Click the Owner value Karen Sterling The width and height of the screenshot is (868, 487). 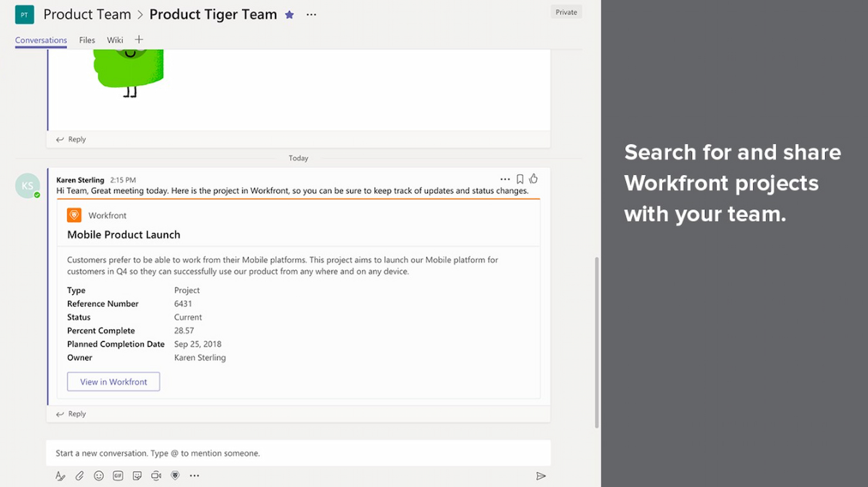200,357
